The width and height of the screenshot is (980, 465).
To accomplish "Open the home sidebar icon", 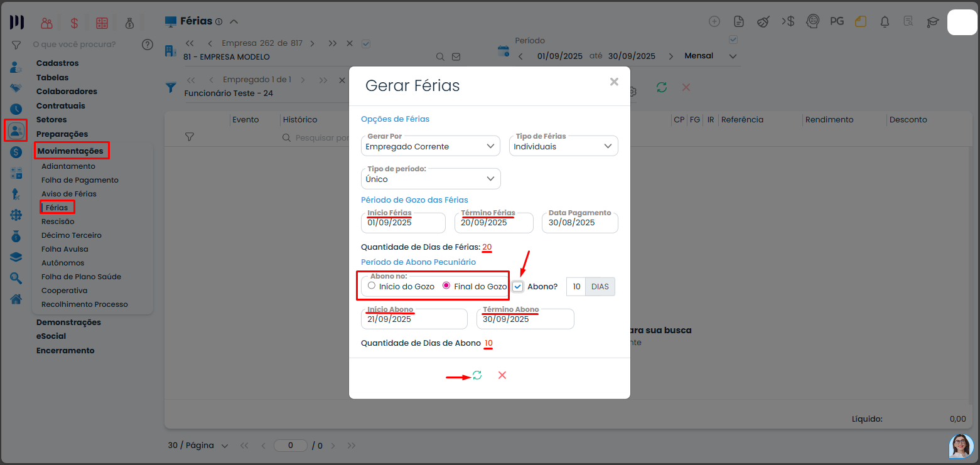I will point(16,299).
